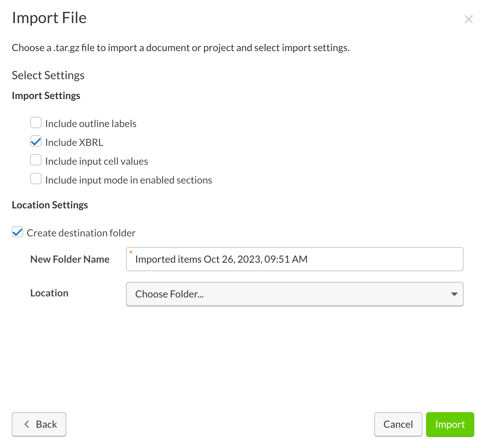
Task: Click the dropdown arrow on the Location selector
Action: click(x=454, y=294)
